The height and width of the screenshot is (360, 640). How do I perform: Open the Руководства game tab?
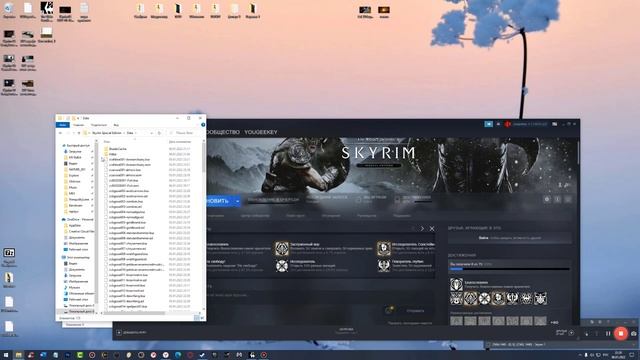367,216
